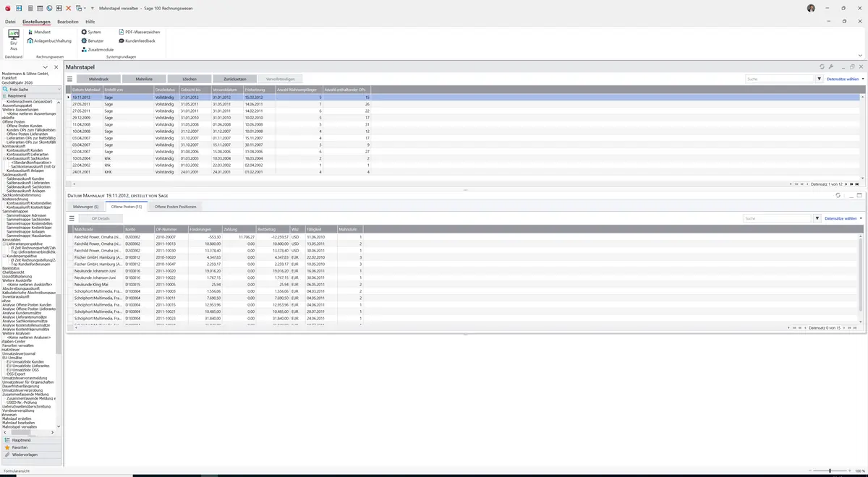Open Zusatzmodule in the ribbon
Viewport: 868px width, 477px height.
[98, 49]
